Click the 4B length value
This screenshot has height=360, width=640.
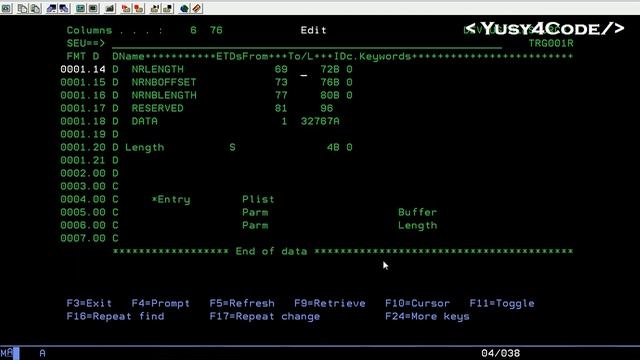click(x=333, y=147)
